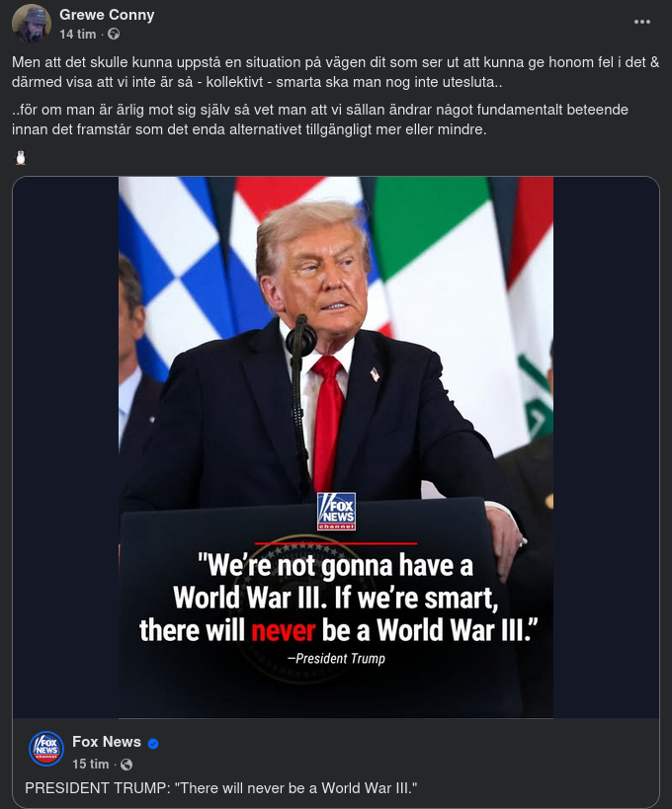
Task: Open the three-dot post options menu
Action: tap(641, 22)
